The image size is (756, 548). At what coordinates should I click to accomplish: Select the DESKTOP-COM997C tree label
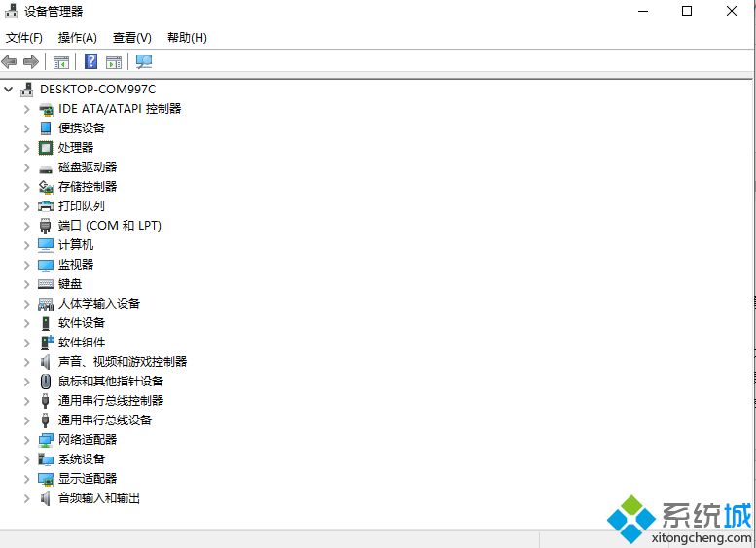pyautogui.click(x=98, y=90)
